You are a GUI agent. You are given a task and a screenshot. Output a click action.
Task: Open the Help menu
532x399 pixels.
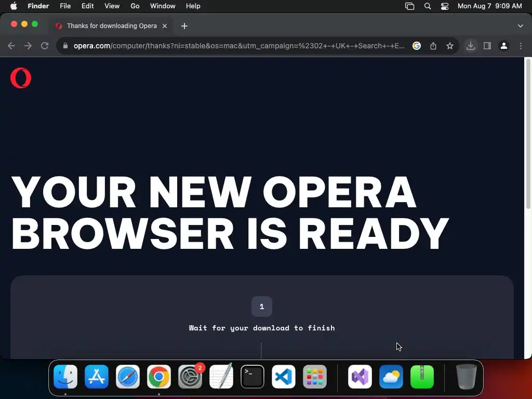[193, 6]
